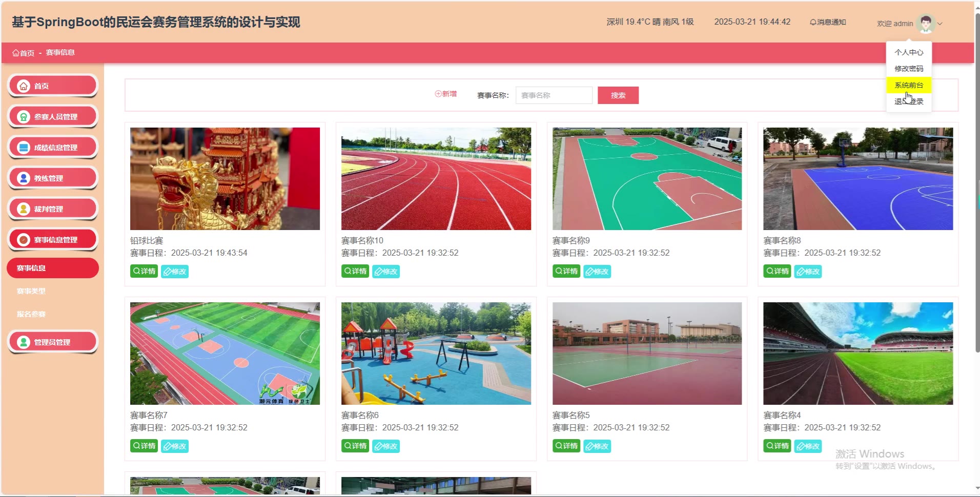The image size is (980, 497).
Task: Click the header date and time
Action: click(752, 22)
